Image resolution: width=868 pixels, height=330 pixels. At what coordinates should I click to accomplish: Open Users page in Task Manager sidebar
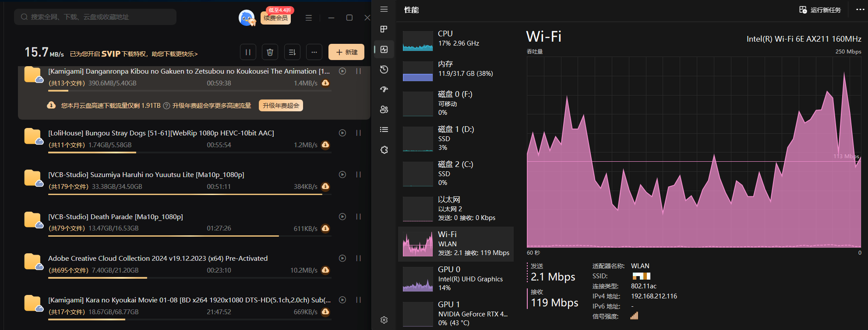[x=384, y=110]
